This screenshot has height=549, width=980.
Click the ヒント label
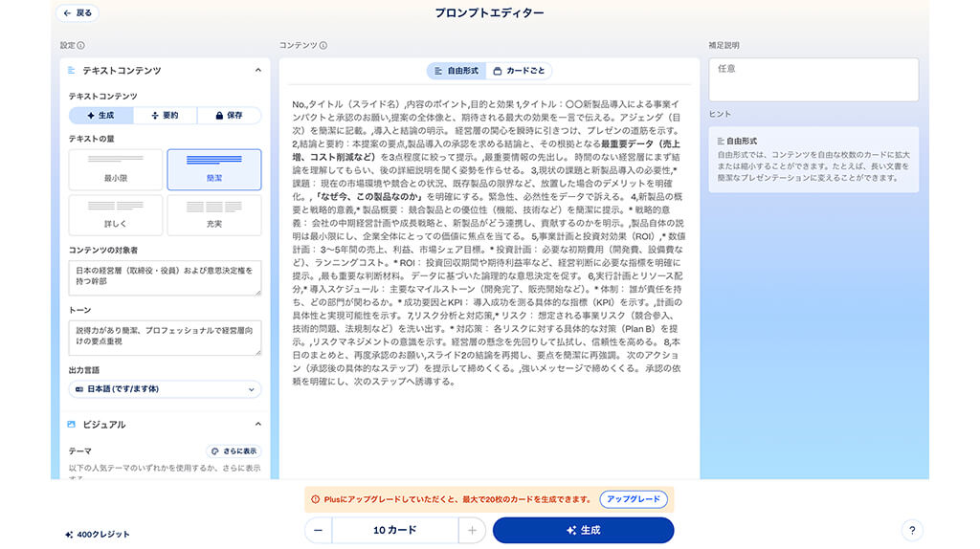[720, 115]
